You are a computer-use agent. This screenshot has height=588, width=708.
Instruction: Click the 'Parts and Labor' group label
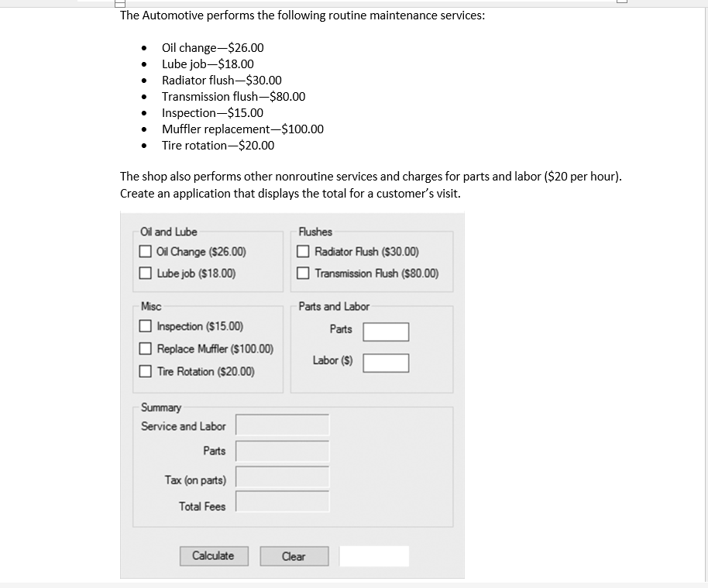(x=334, y=306)
